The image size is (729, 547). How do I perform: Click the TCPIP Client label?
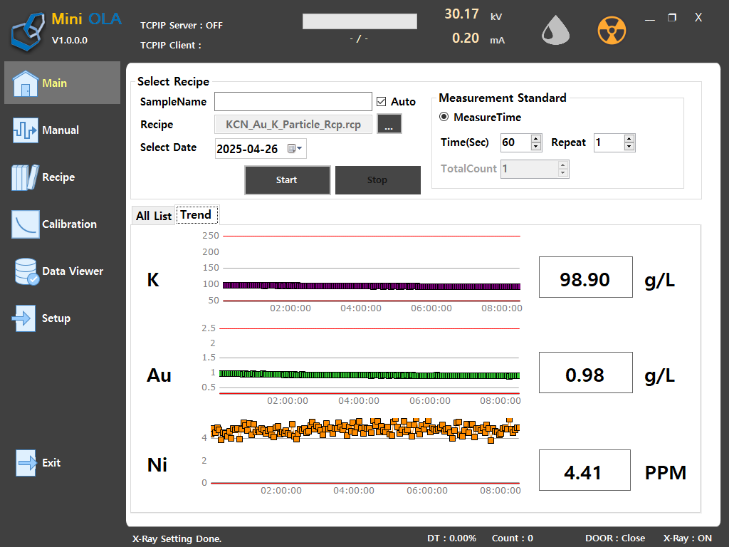[171, 45]
